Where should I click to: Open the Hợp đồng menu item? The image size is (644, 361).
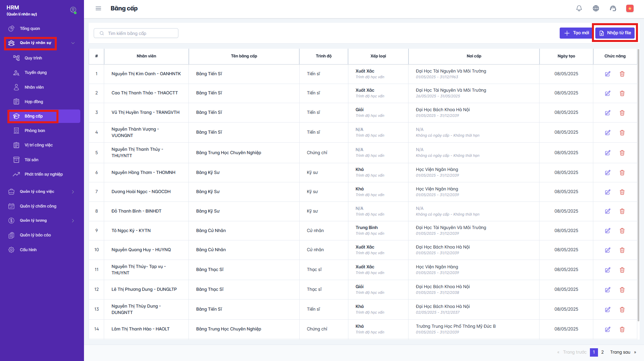(x=34, y=102)
